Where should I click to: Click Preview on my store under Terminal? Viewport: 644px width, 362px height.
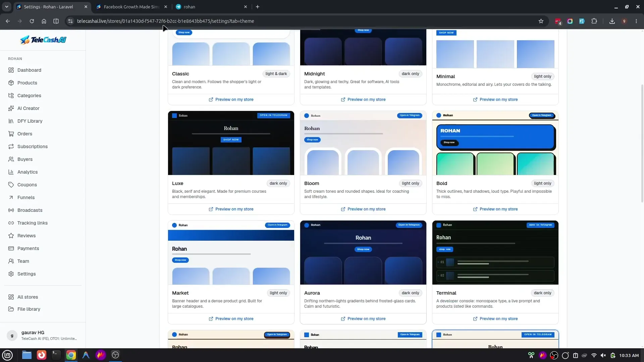[x=495, y=319]
